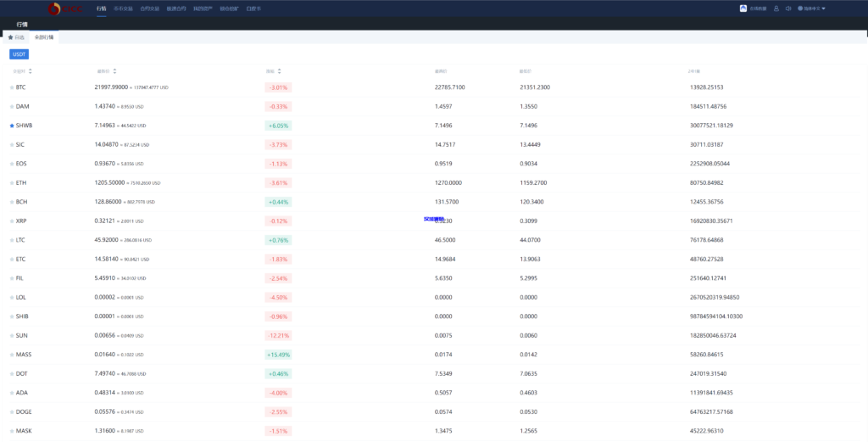The height and width of the screenshot is (442, 868).
Task: Add DOGE to favorites via star
Action: pos(12,411)
